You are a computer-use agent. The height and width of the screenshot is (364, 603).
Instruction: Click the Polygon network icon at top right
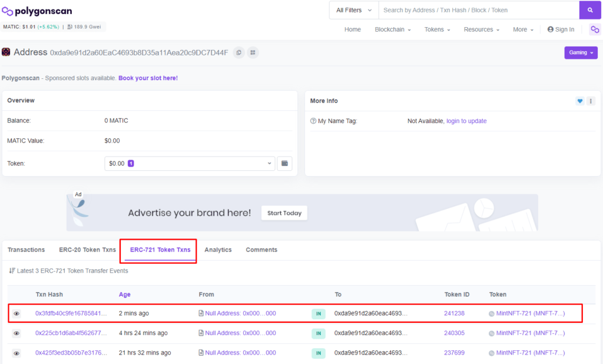(594, 29)
